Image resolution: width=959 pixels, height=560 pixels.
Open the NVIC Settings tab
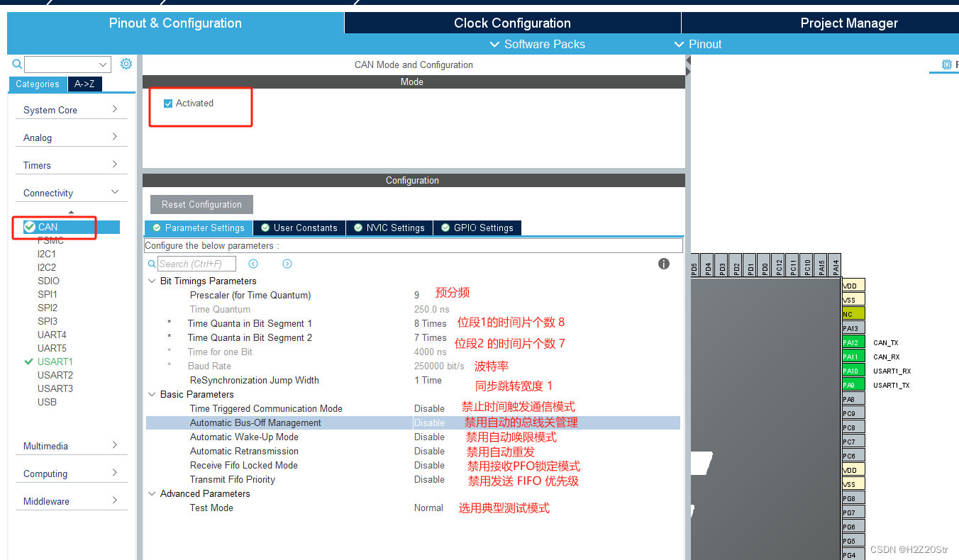389,228
